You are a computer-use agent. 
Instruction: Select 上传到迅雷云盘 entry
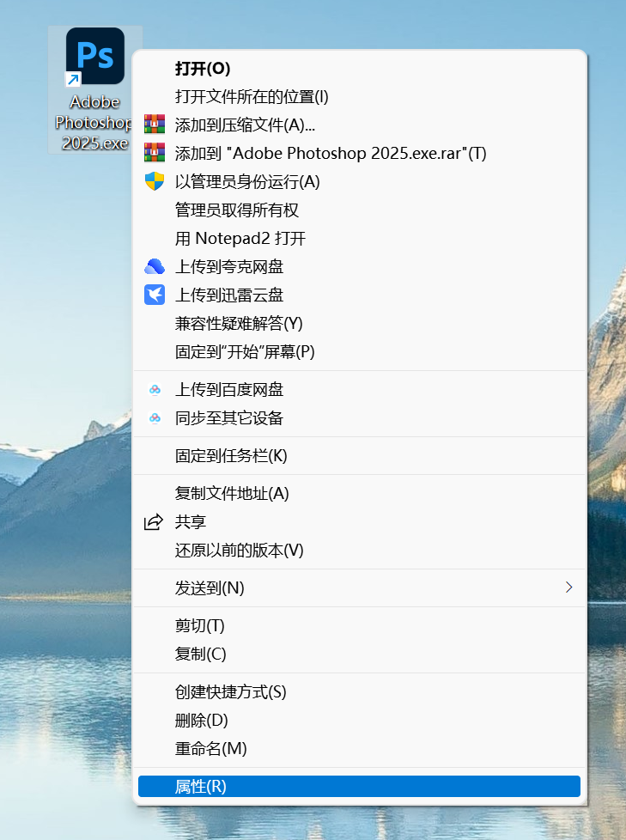click(x=359, y=295)
